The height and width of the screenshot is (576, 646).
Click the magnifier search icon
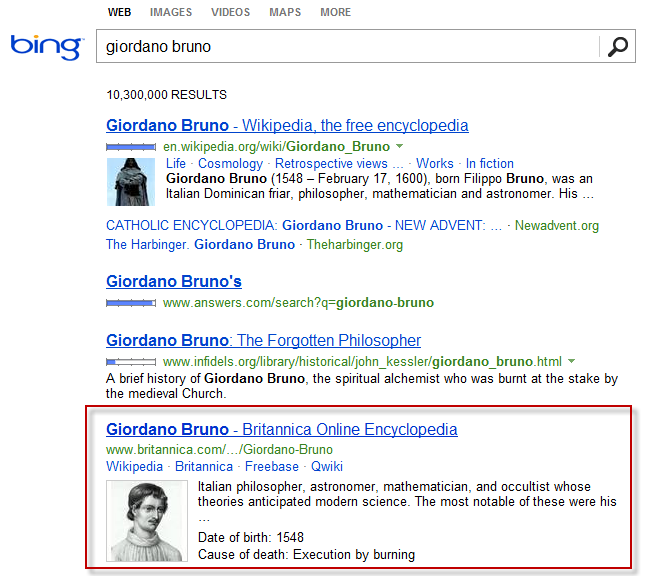click(x=618, y=47)
